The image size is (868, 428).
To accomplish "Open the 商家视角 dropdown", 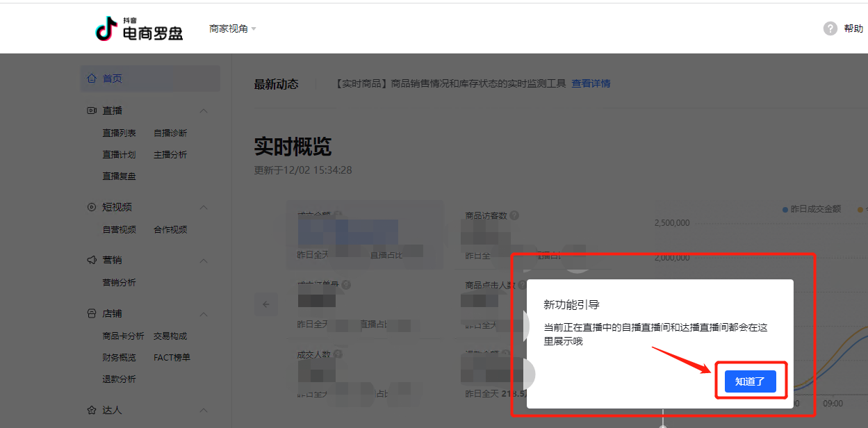I will [233, 28].
